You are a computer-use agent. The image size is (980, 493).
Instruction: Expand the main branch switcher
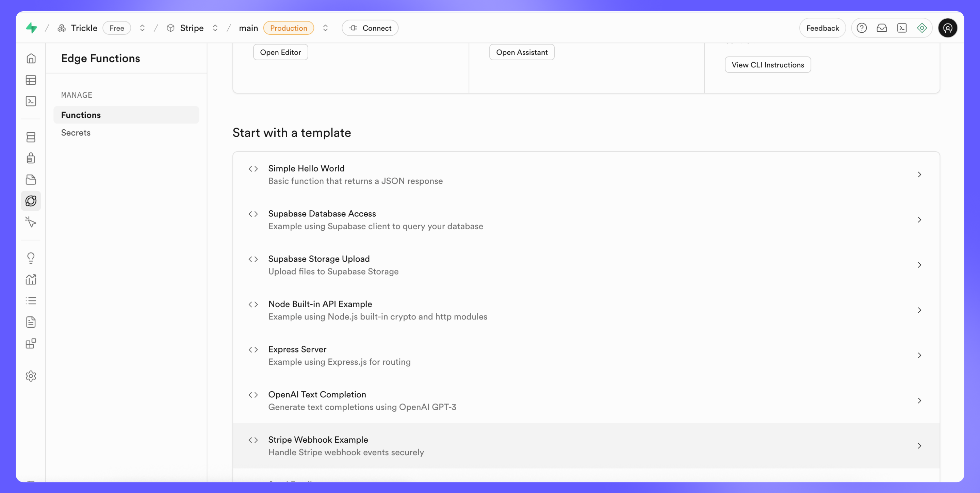coord(325,28)
